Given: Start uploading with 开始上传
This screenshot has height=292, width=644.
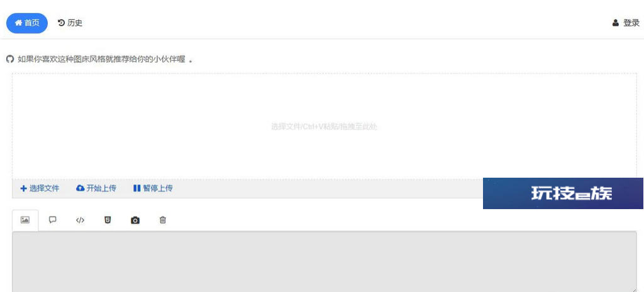Looking at the screenshot, I should coord(96,188).
